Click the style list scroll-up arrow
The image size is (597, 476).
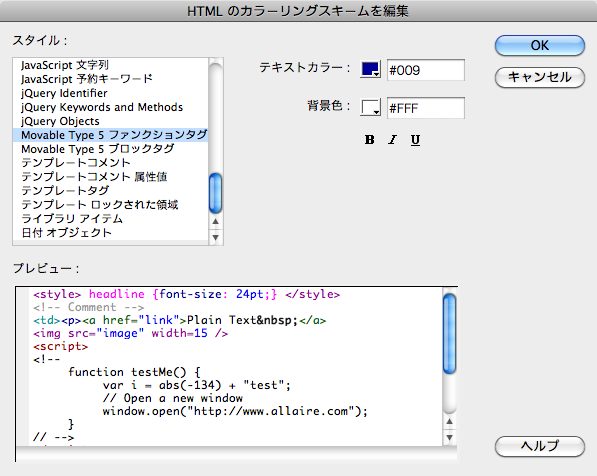point(215,221)
